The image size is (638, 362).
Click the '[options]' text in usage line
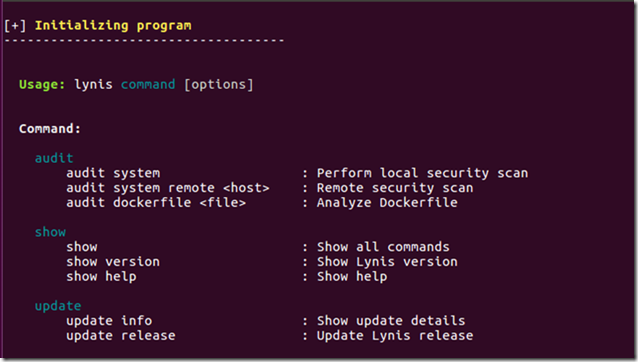coord(218,85)
